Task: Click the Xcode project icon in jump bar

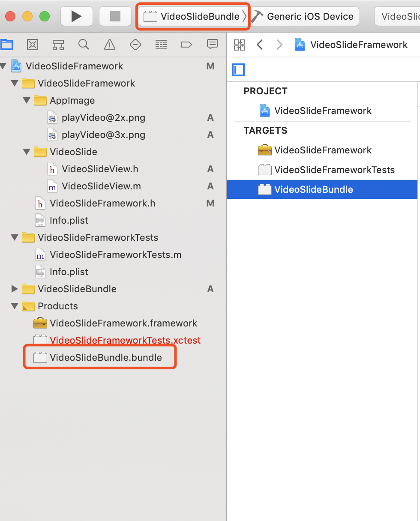Action: coord(300,45)
